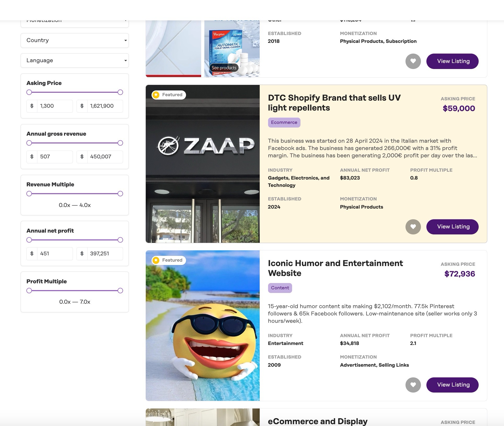
Task: Click the Featured star badge on ZAAP image
Action: click(x=169, y=95)
